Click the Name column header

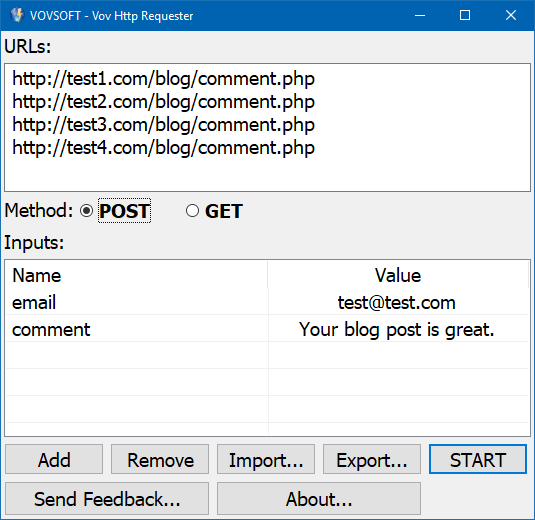[x=136, y=275]
